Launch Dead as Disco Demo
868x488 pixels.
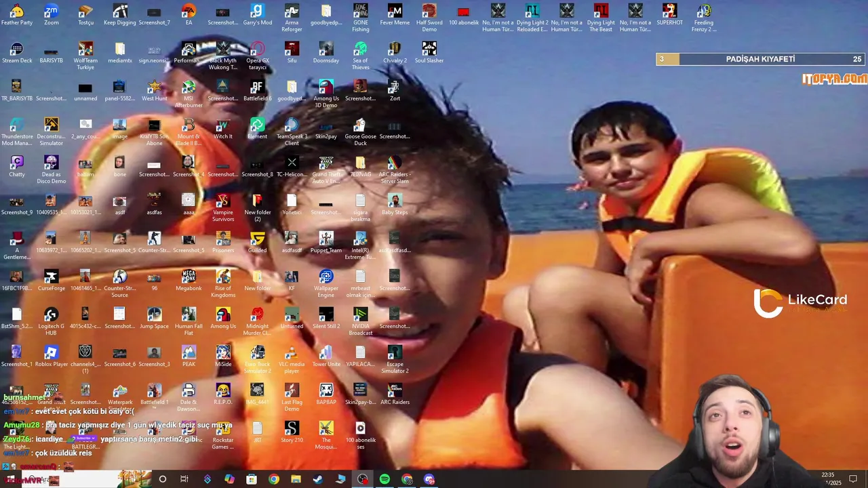(51, 163)
